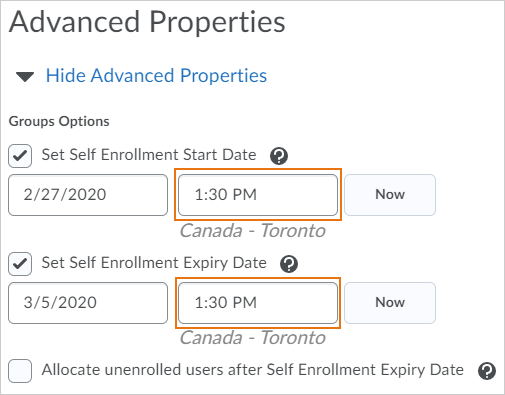505x395 pixels.
Task: Uncheck Set Self Enrollment Expiry Date checkbox
Action: coord(20,264)
